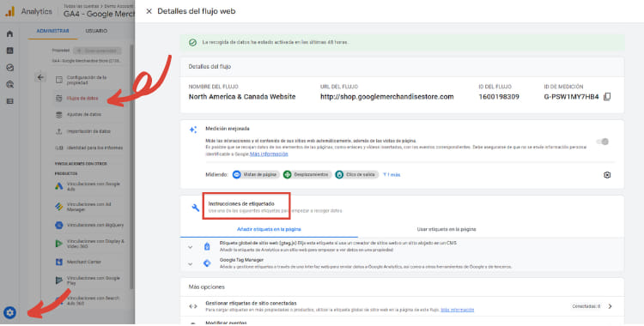Expand the Google Tag Manager row
644x326 pixels.
[x=190, y=264]
